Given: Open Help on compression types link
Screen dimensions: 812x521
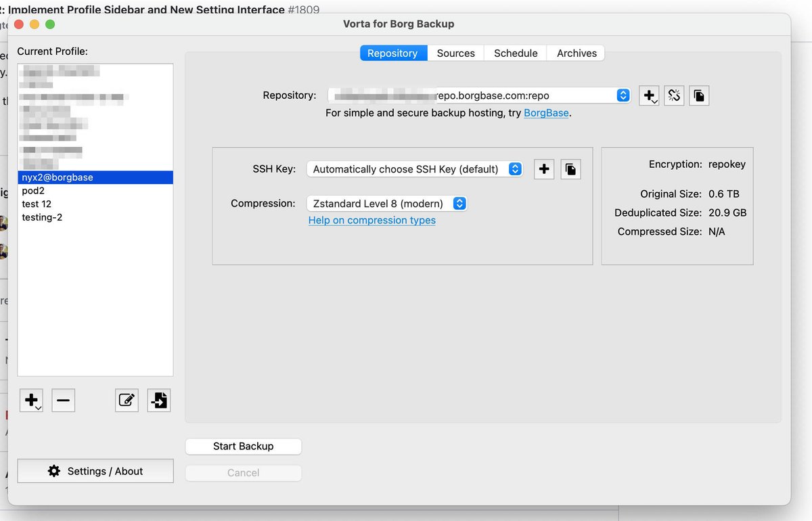Looking at the screenshot, I should coord(372,221).
